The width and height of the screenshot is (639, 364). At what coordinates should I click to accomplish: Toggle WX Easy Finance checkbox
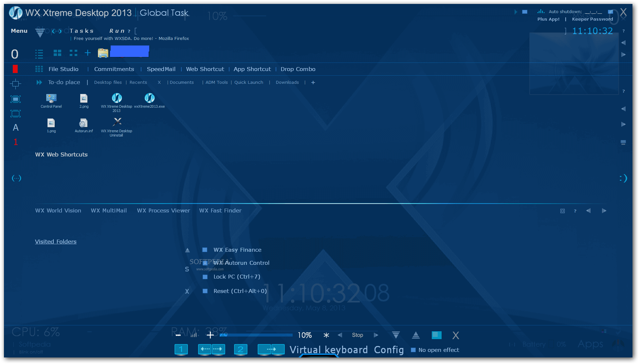tap(205, 250)
